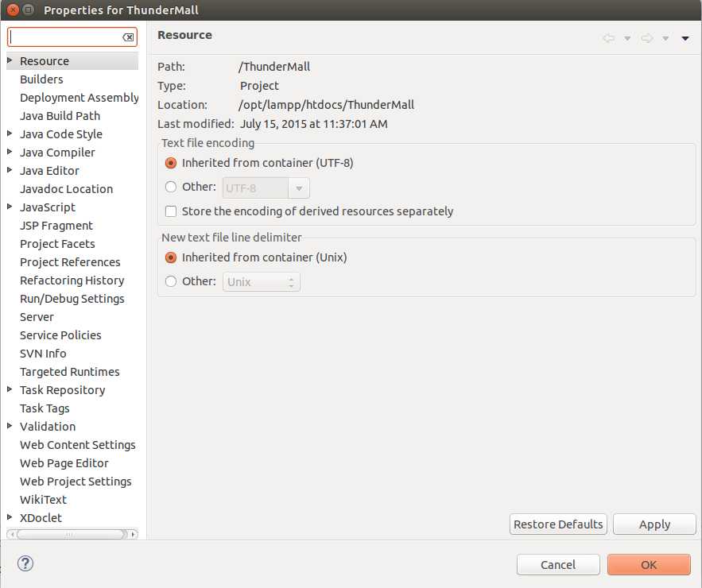Select Task Tags entry
702x588 pixels.
45,408
